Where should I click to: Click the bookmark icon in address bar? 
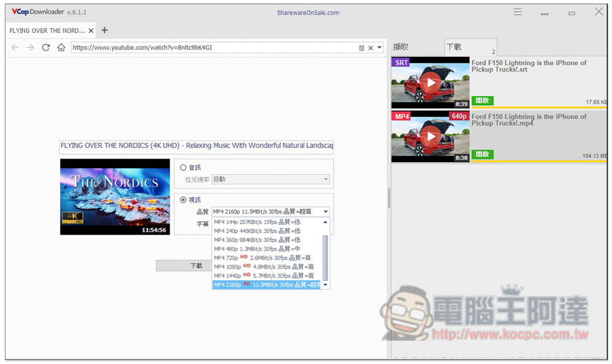362,48
